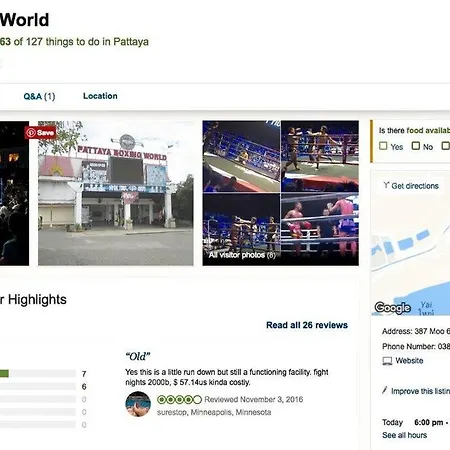View bottom-right boxers in ring photo
The height and width of the screenshot is (450, 450).
tap(320, 230)
